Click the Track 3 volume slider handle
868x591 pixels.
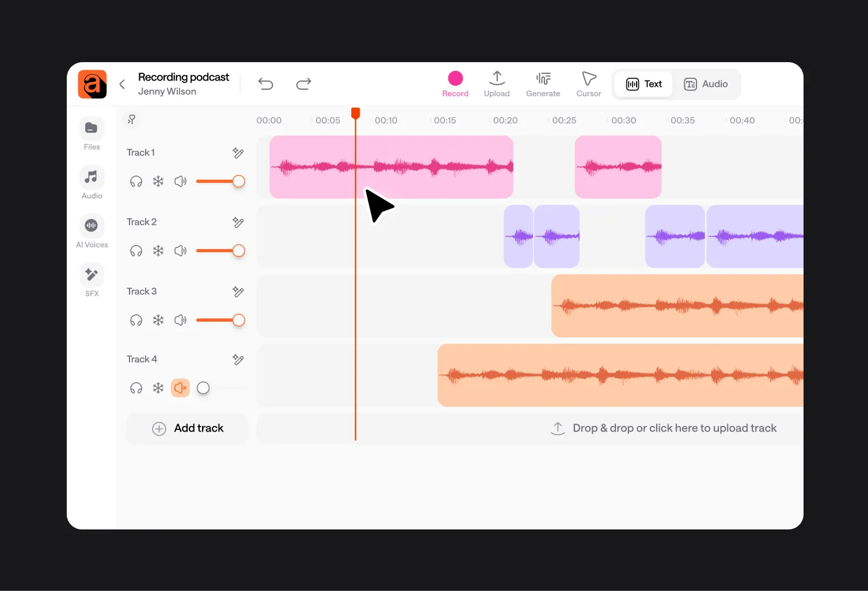point(239,320)
